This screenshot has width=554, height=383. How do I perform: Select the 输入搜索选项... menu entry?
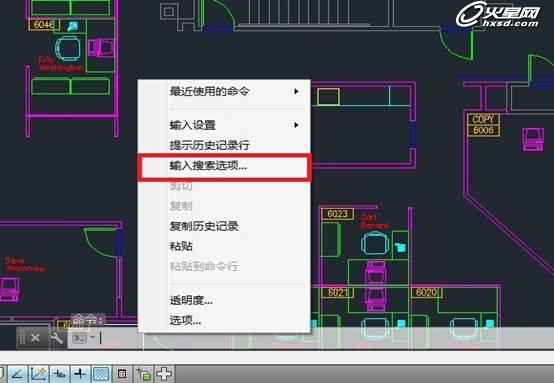(x=224, y=166)
